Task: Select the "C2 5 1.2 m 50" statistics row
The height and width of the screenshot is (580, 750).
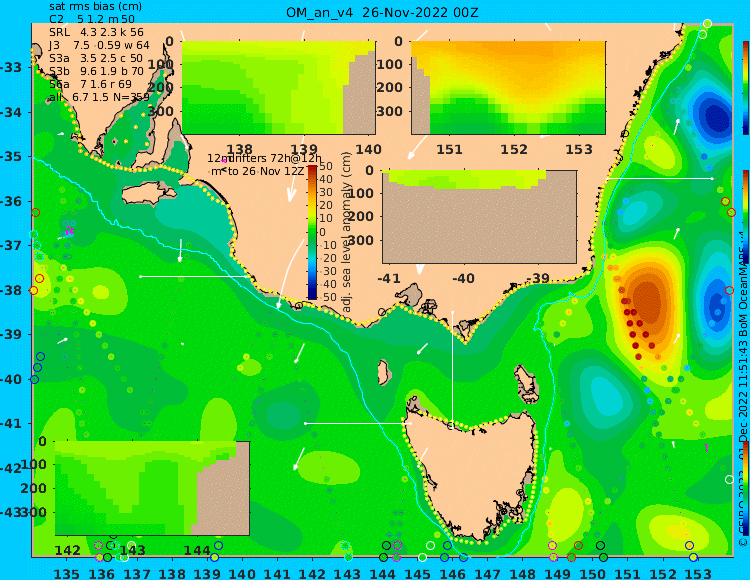Action: coord(92,19)
